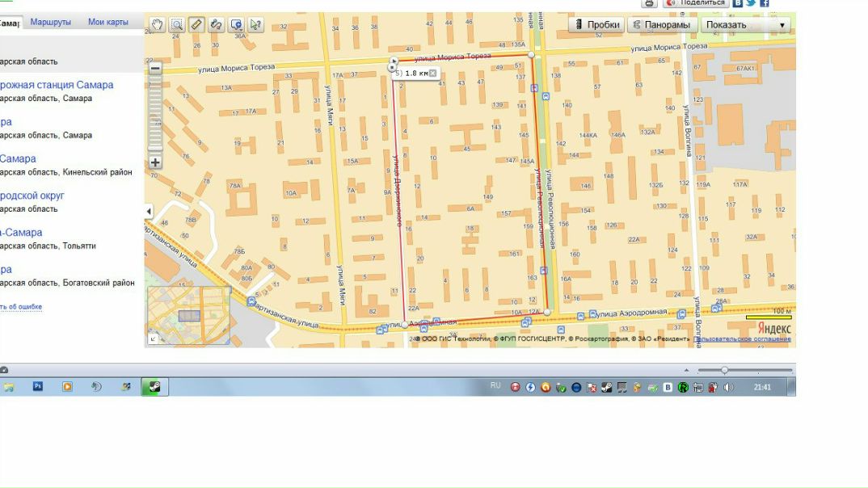Open Photoshop from the taskbar
Viewport: 868px width, 488px height.
[x=38, y=387]
